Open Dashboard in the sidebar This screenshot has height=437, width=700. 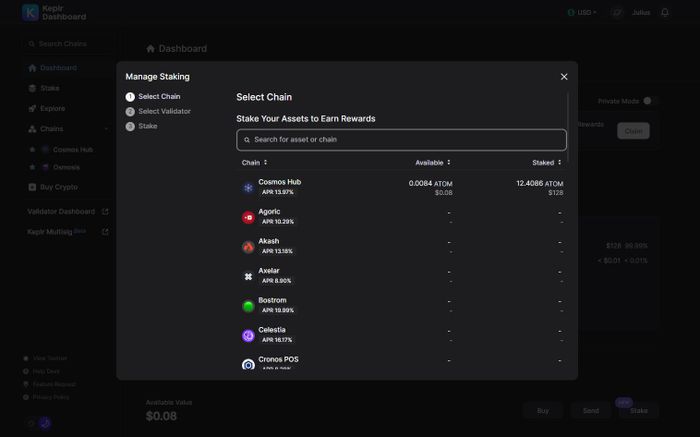click(53, 68)
